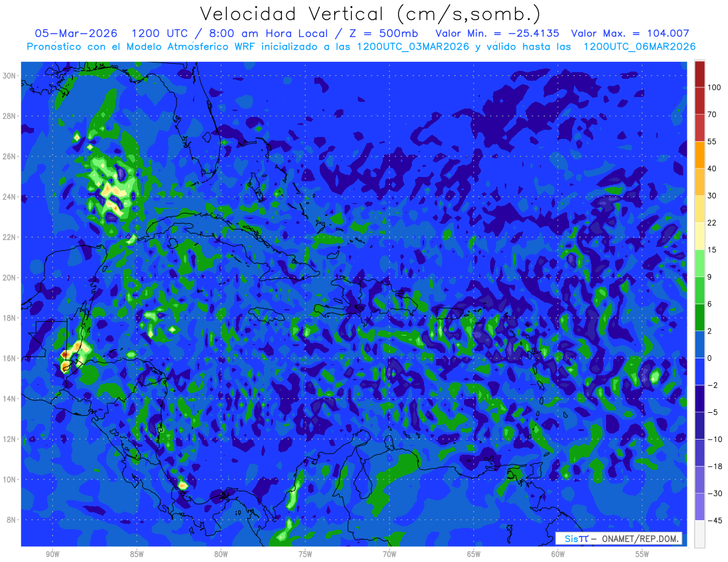Click the dark red swatch above 100

pos(699,74)
